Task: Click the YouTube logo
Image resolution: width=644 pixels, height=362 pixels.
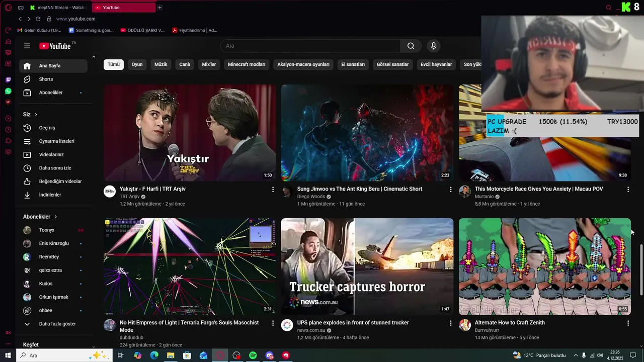Action: coord(55,46)
